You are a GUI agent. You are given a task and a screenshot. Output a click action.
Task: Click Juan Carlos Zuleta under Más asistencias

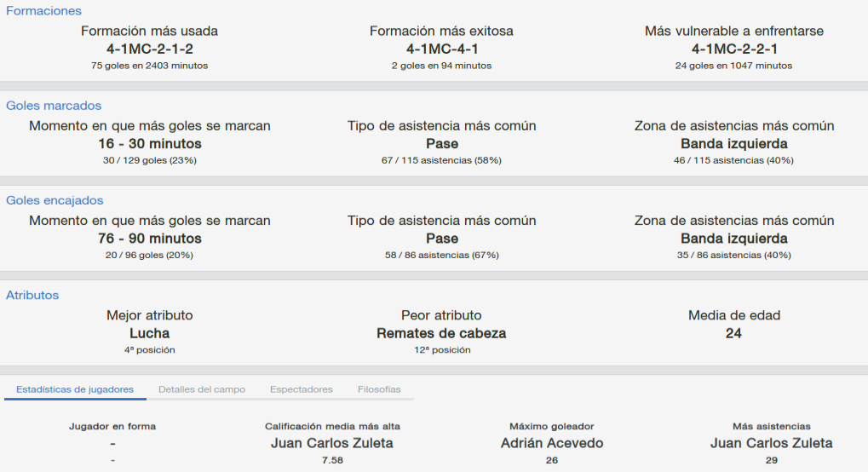click(772, 443)
